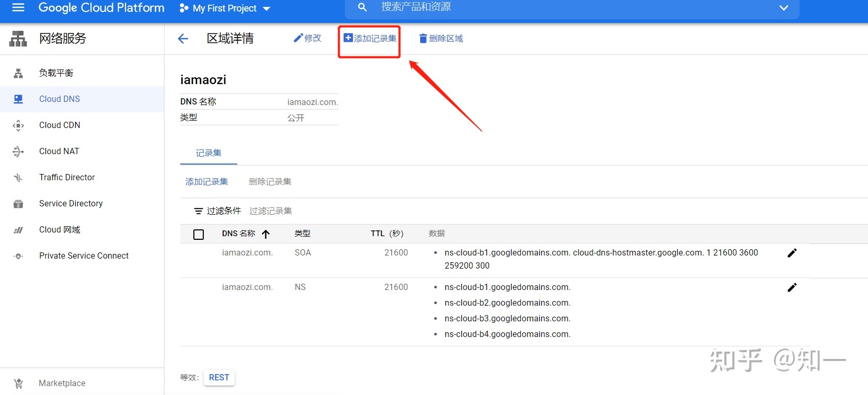Click the 修改 edit button
The width and height of the screenshot is (868, 395).
click(308, 38)
